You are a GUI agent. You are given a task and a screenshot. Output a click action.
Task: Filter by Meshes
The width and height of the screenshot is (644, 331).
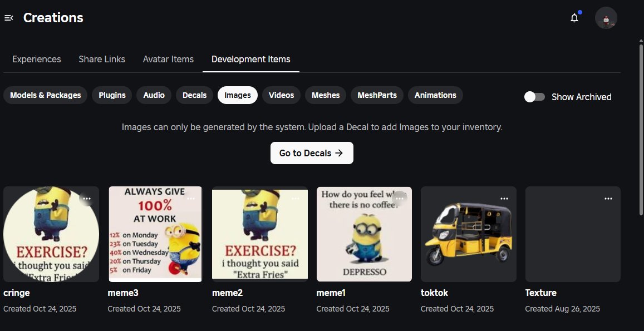(326, 95)
